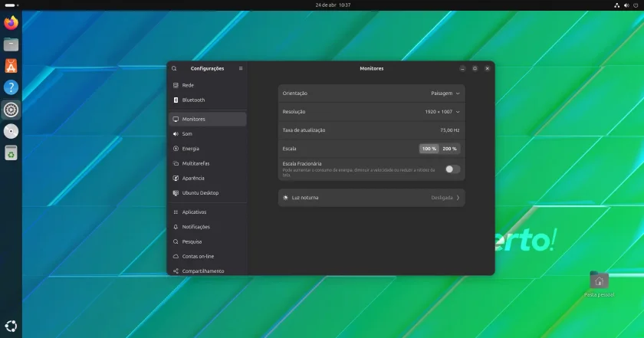Launch the Ubuntu App Center icon
The image size is (644, 338).
point(11,66)
